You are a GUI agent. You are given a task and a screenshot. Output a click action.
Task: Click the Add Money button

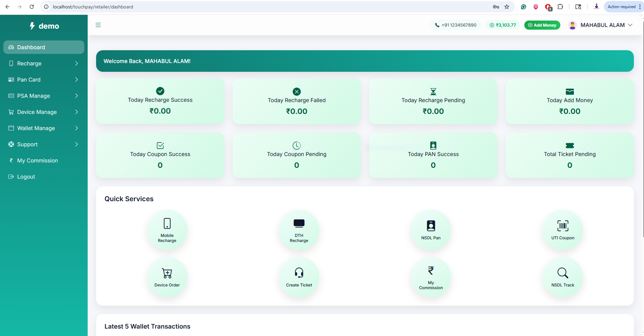coord(542,25)
